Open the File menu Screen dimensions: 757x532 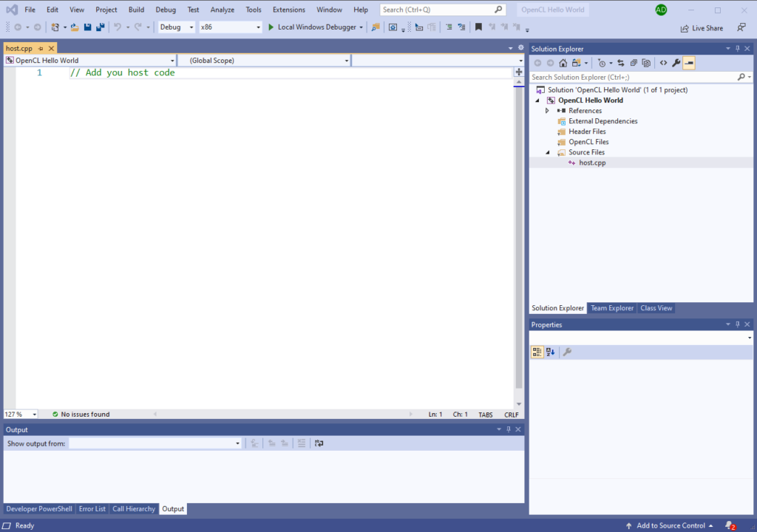tap(30, 10)
